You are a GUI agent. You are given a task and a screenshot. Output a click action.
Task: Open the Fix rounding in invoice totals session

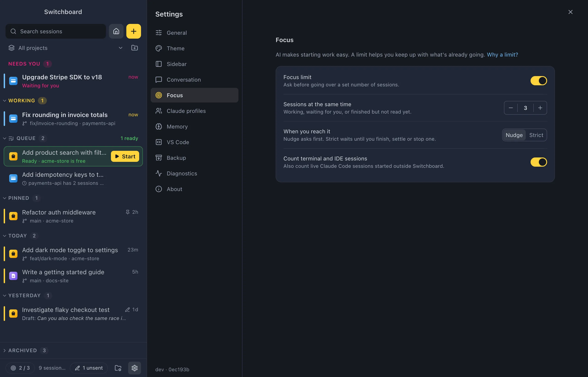point(73,118)
